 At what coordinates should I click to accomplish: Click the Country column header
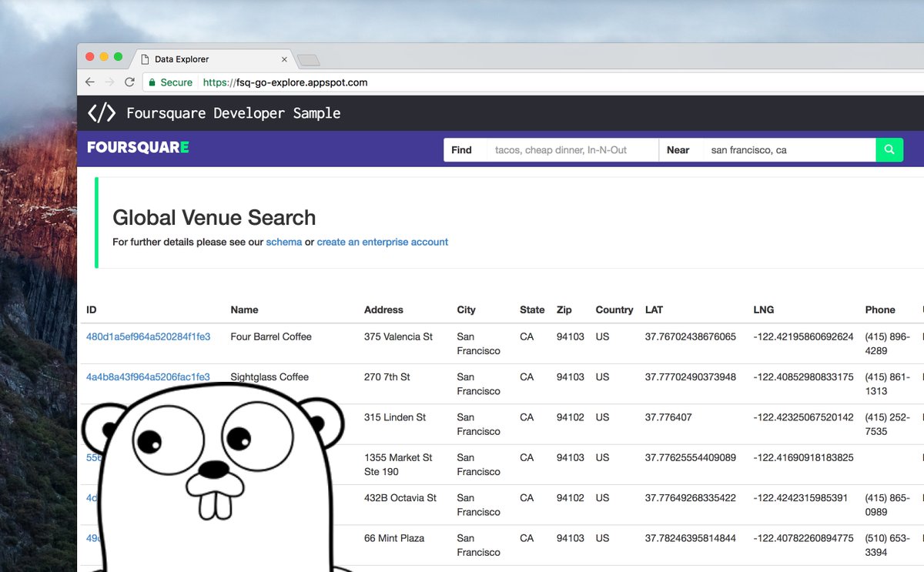[x=614, y=309]
